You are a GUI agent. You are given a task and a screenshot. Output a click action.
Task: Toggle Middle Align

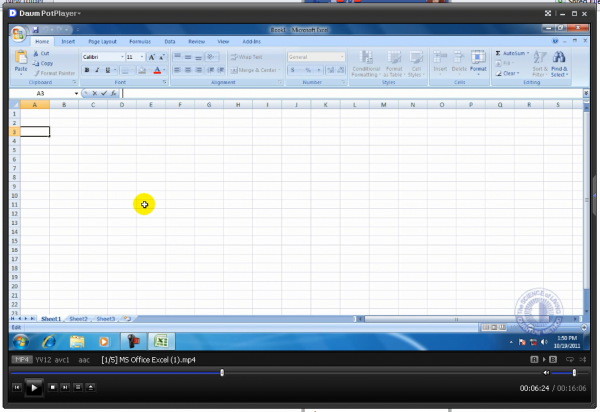click(x=188, y=57)
